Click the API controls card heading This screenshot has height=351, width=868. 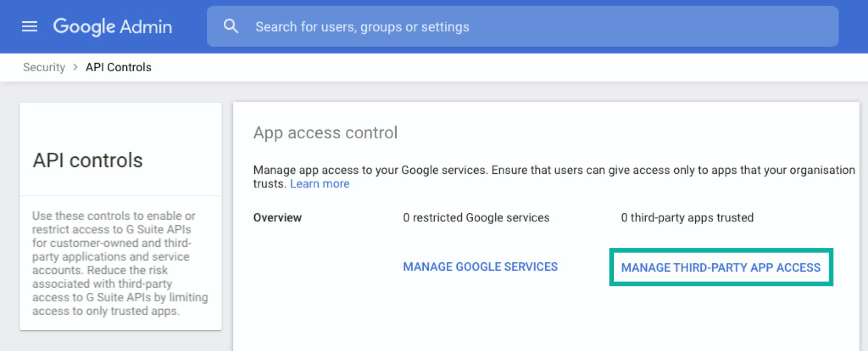point(88,160)
